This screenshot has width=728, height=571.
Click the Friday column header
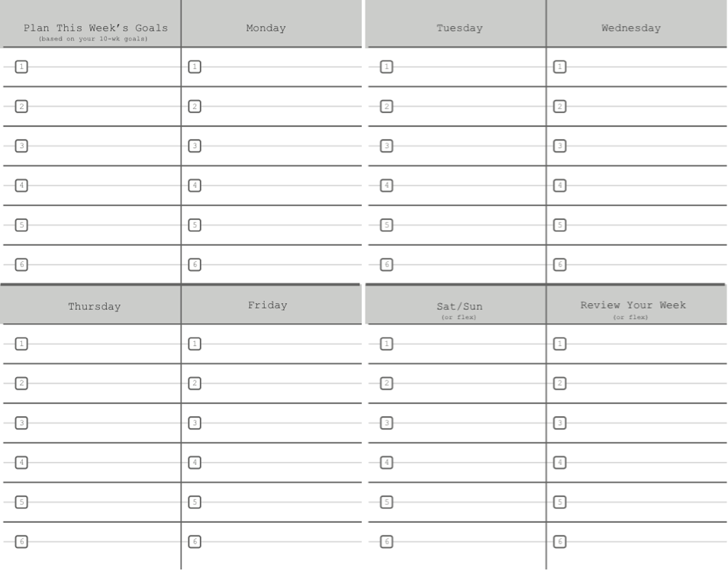[x=272, y=305]
